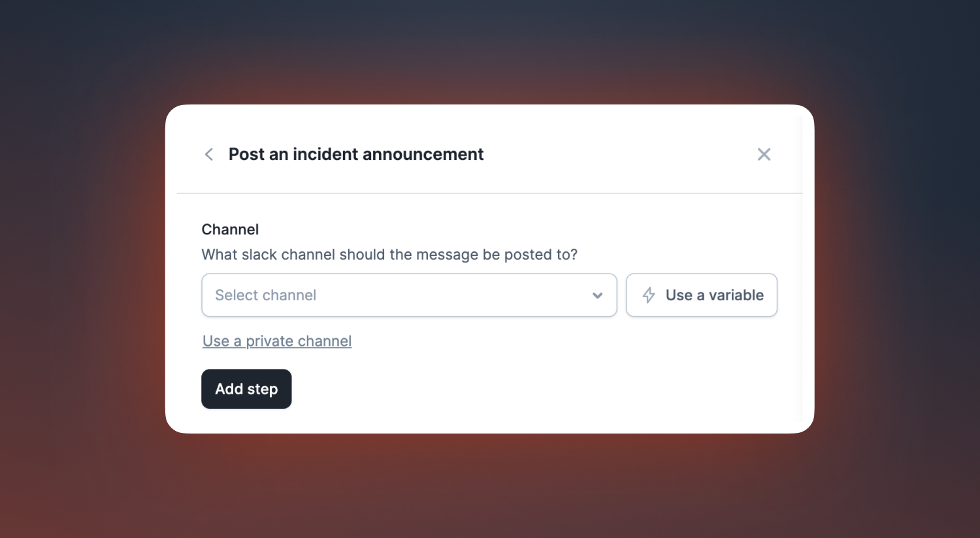Expand the Select channel dropdown arrow
The width and height of the screenshot is (980, 538).
tap(597, 296)
